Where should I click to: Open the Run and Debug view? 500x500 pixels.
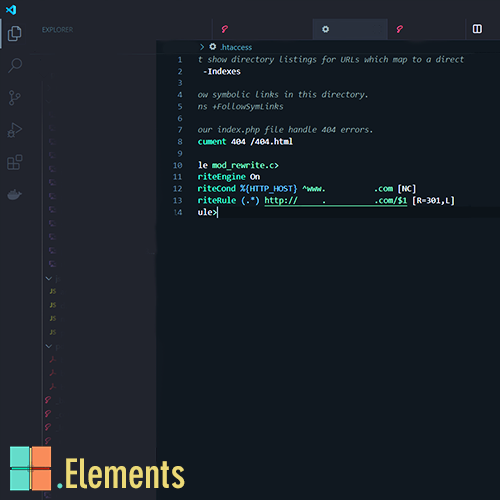click(14, 130)
